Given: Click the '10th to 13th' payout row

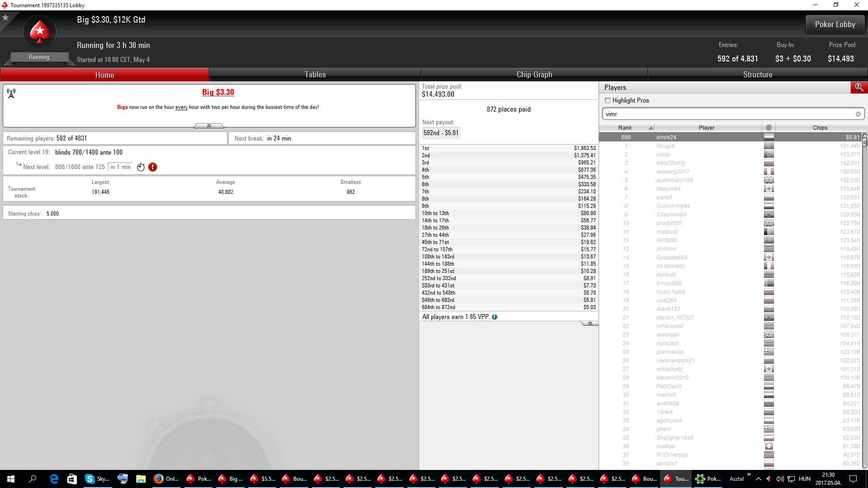Looking at the screenshot, I should (x=509, y=213).
